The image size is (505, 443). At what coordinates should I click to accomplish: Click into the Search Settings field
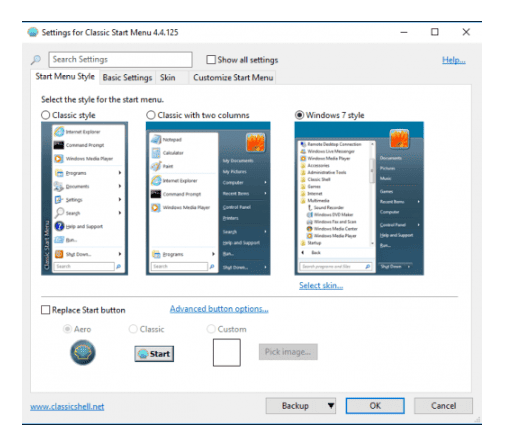click(x=120, y=60)
